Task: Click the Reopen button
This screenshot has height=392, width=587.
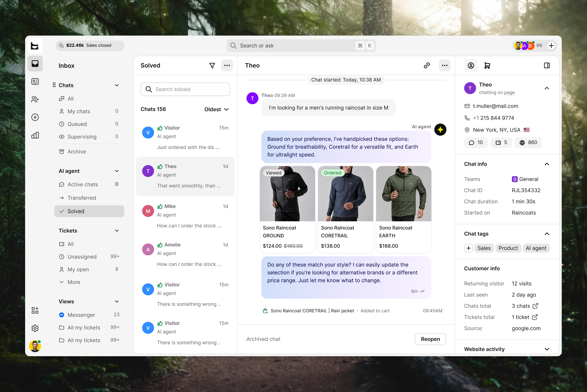Action: click(430, 339)
